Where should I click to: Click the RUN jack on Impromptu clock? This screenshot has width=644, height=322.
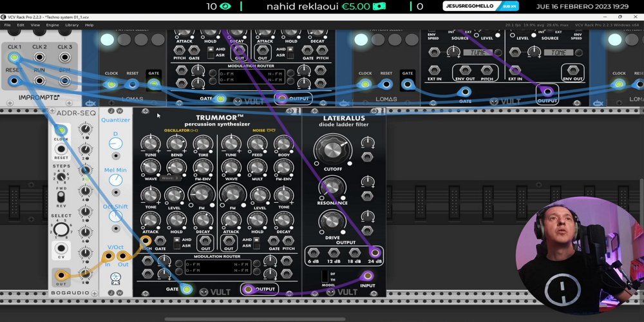pyautogui.click(x=39, y=80)
